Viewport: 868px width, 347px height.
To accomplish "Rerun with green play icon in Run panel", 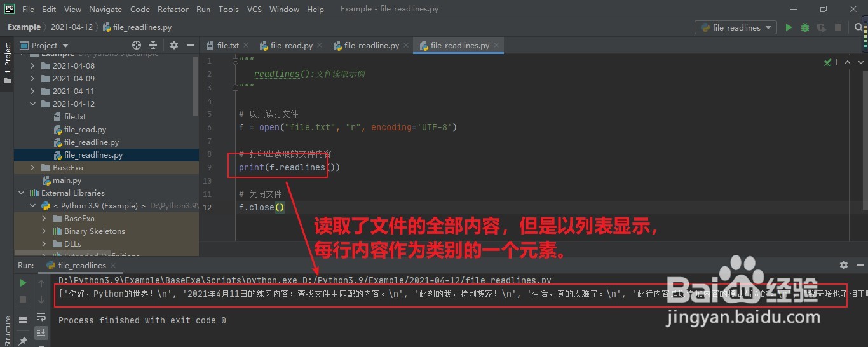I will click(23, 283).
